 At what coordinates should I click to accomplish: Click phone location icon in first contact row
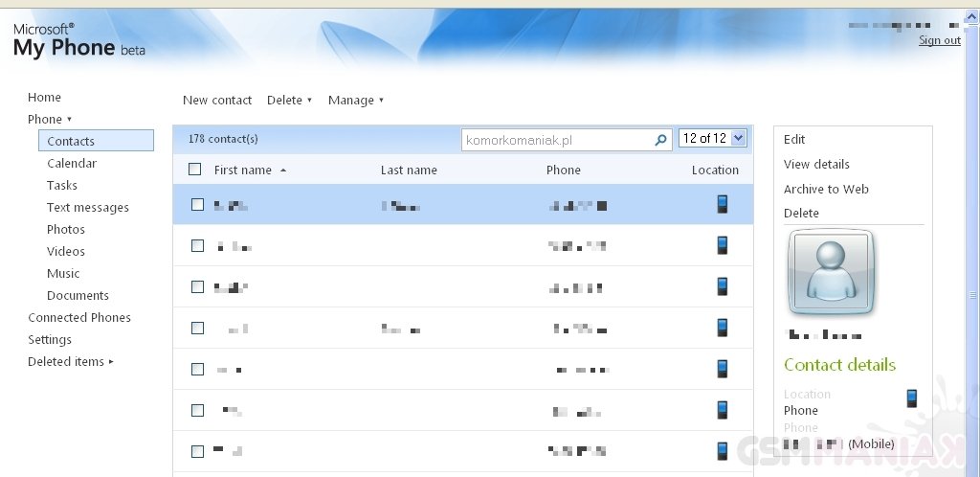click(x=722, y=204)
